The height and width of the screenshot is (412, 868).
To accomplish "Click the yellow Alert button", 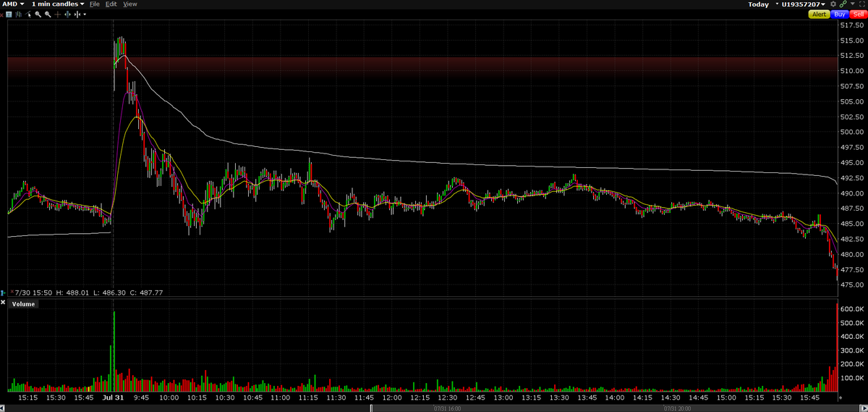I will 819,14.
